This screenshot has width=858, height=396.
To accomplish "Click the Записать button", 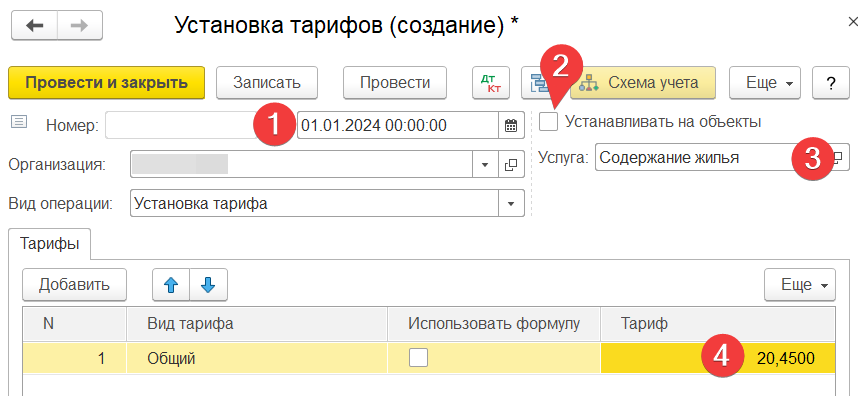I will 267,83.
